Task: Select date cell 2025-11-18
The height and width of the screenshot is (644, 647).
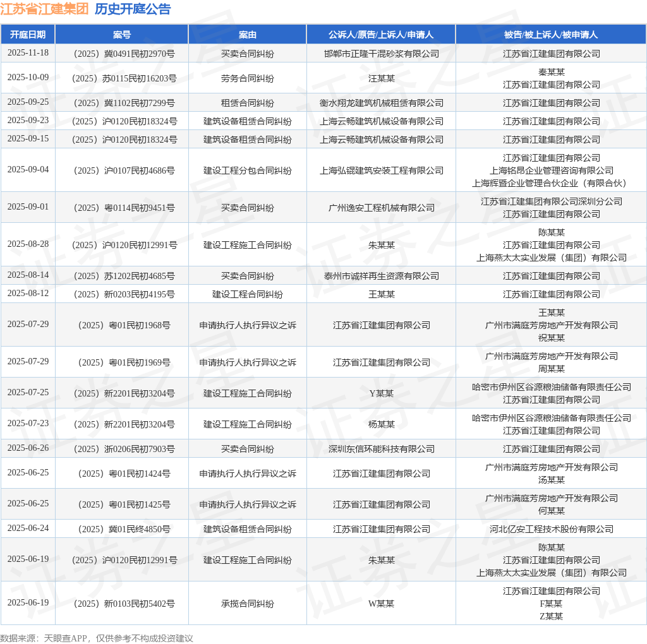Action: coord(28,53)
